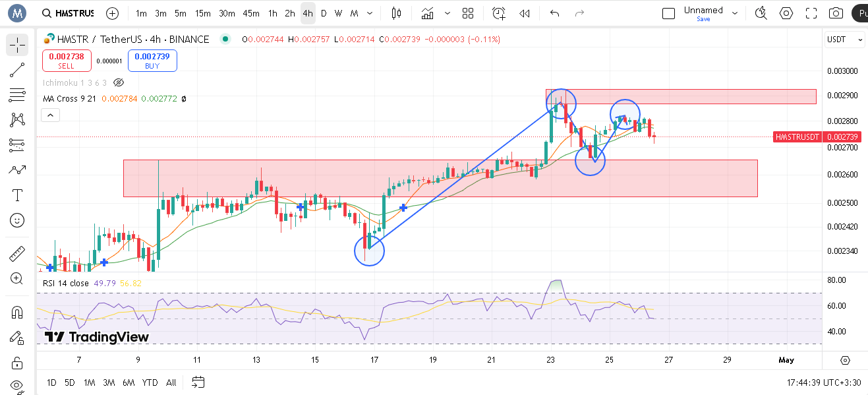Select the active 4h interval
The width and height of the screenshot is (868, 395).
tap(308, 13)
